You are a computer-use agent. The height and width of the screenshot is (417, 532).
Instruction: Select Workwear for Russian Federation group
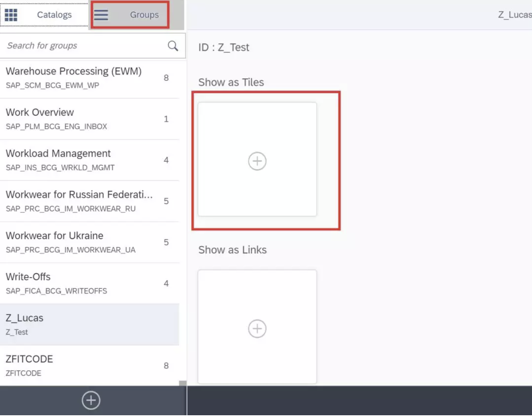coord(89,201)
